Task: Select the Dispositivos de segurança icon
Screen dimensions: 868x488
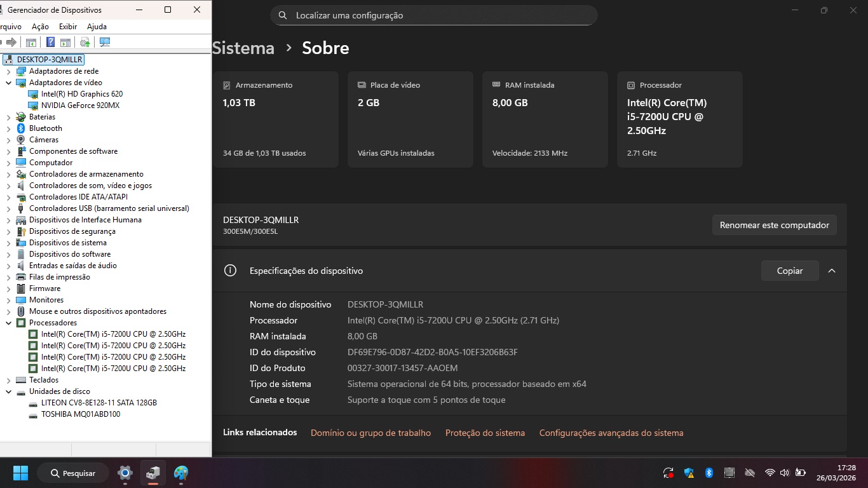Action: 21,231
